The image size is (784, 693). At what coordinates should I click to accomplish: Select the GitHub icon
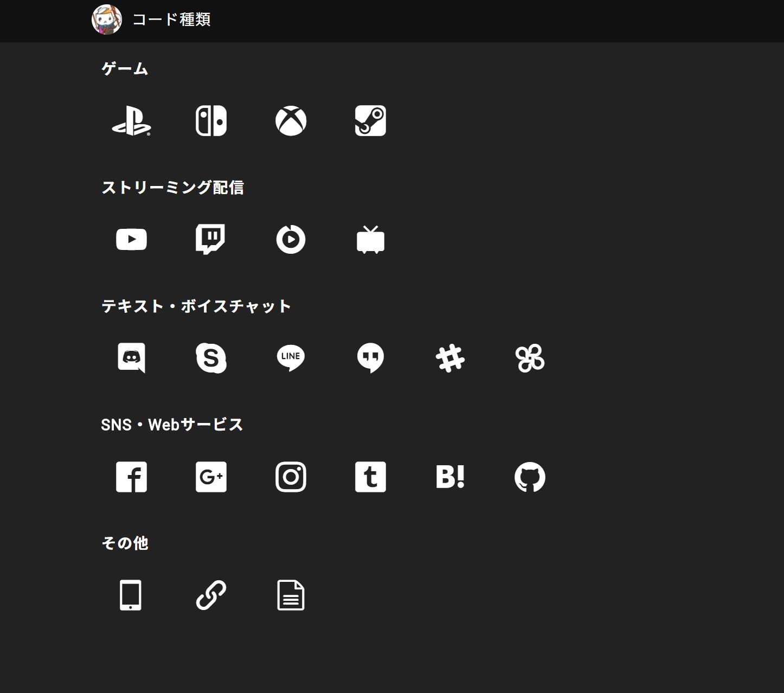coord(530,477)
